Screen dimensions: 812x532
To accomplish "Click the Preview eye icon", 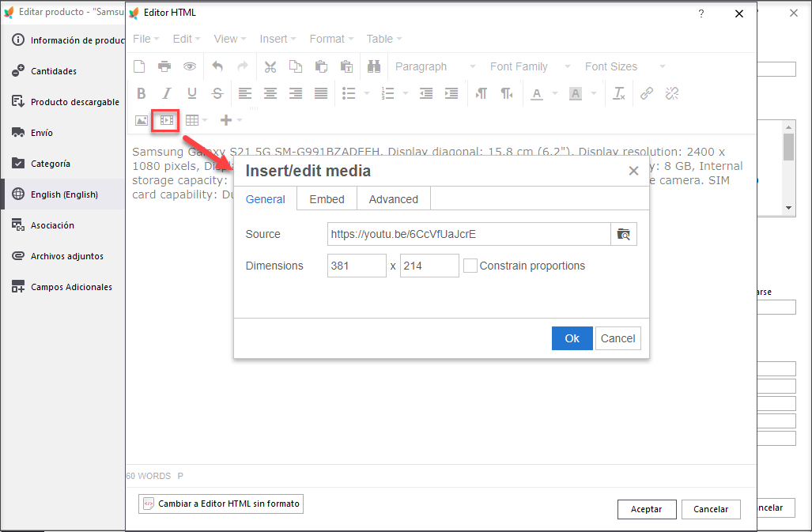I will [190, 66].
